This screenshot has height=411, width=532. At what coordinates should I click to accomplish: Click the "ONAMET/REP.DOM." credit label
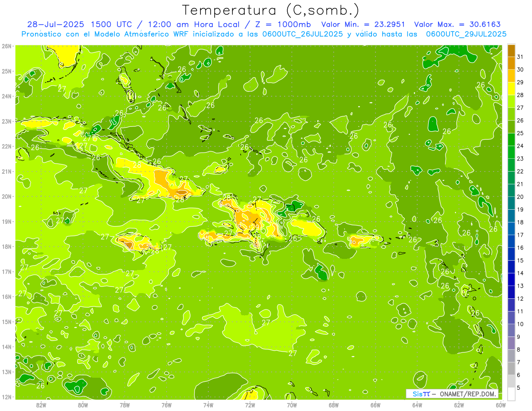[468, 394]
